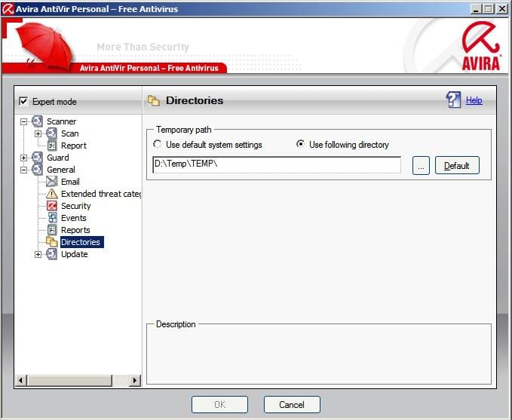Select the Guard tree entry
The width and height of the screenshot is (512, 420).
[58, 158]
